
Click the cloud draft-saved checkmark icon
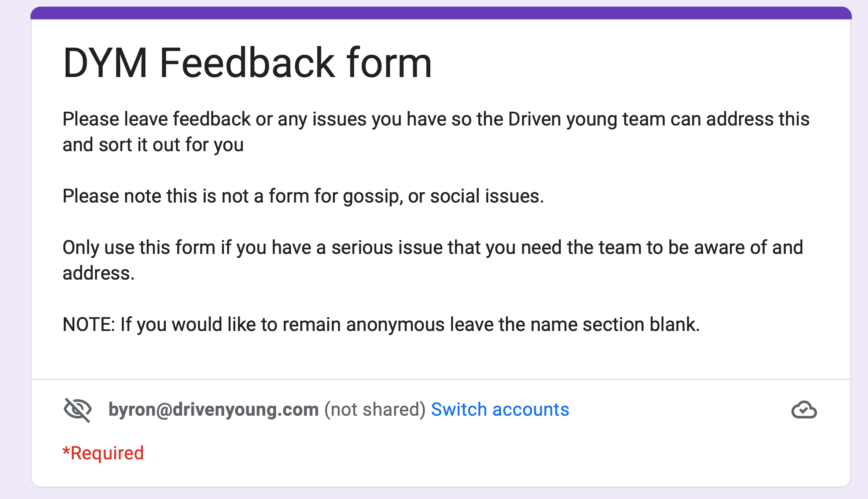tap(804, 409)
